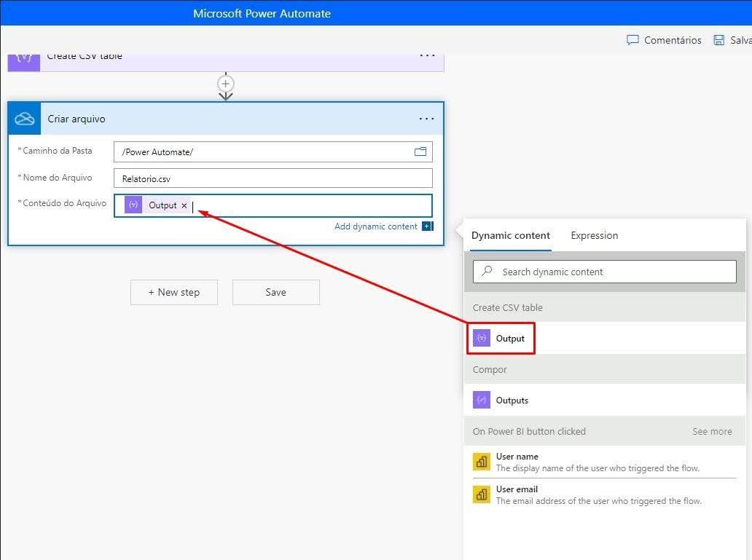This screenshot has height=560, width=752.
Task: Click the Add dynamic content link
Action: click(x=376, y=226)
